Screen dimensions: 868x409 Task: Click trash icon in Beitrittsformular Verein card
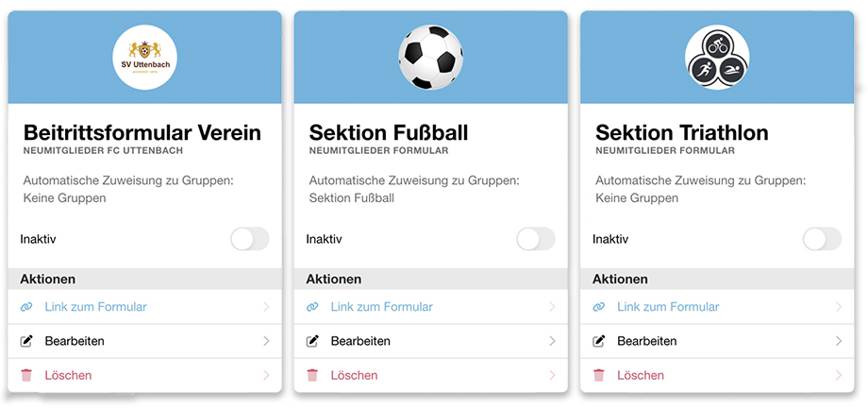pos(26,375)
